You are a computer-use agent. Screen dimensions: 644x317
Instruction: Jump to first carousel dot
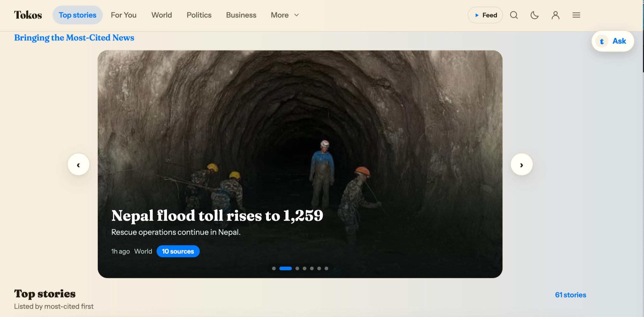(x=274, y=269)
